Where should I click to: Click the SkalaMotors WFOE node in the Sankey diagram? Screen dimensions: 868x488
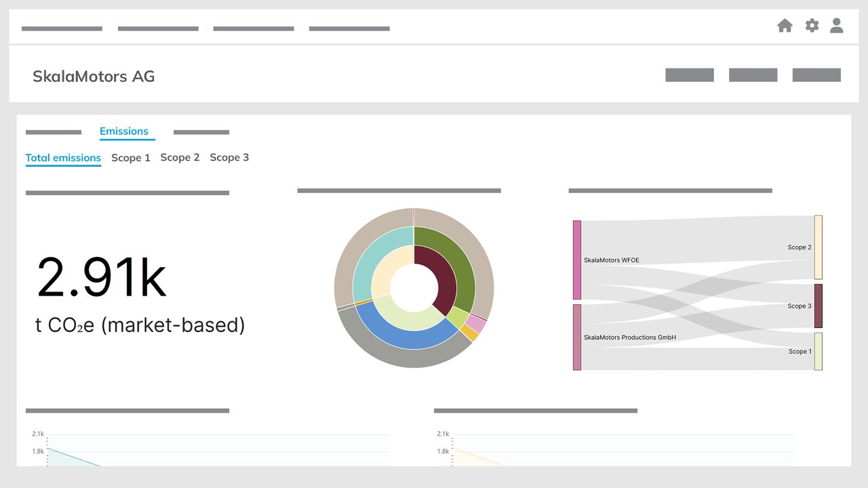(x=577, y=259)
